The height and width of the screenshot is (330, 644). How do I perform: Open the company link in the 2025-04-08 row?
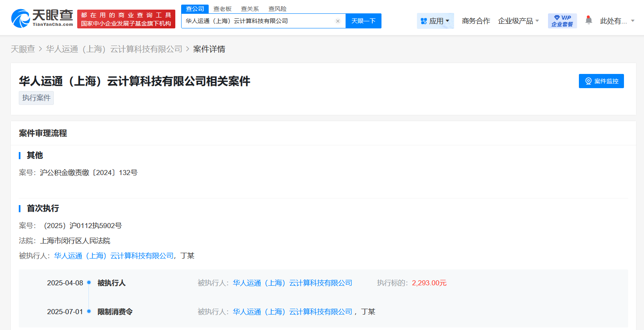pyautogui.click(x=293, y=283)
